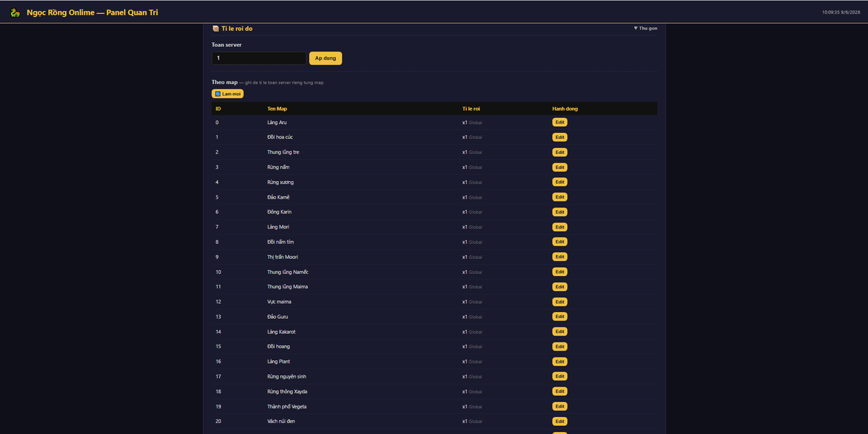
Task: Select the Đồi hoa cúc map name
Action: coord(280,137)
